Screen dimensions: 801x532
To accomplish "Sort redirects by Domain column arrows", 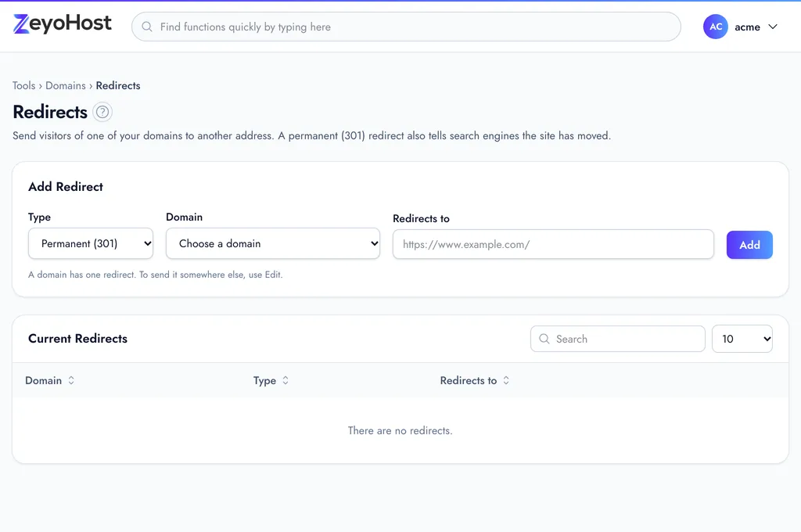I will 71,380.
